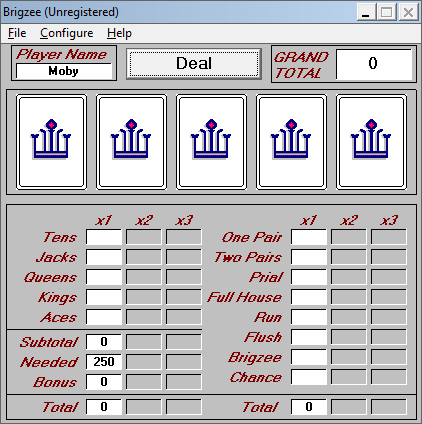Choose the Jacks x1 score box
Screen dimensions: 422x424
pyautogui.click(x=104, y=257)
